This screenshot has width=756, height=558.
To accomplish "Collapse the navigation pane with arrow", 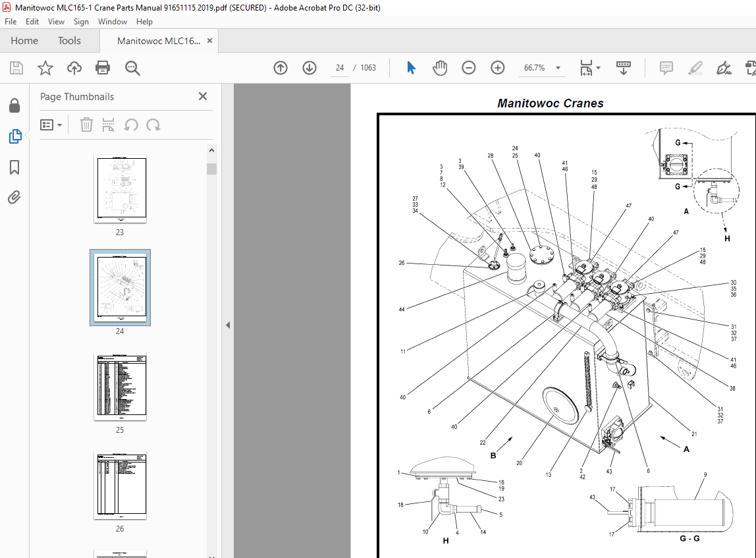I will coord(228,325).
